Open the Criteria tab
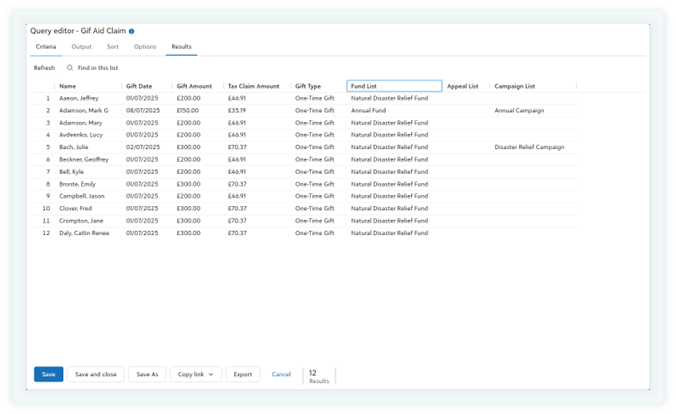676x414 pixels. pyautogui.click(x=46, y=47)
